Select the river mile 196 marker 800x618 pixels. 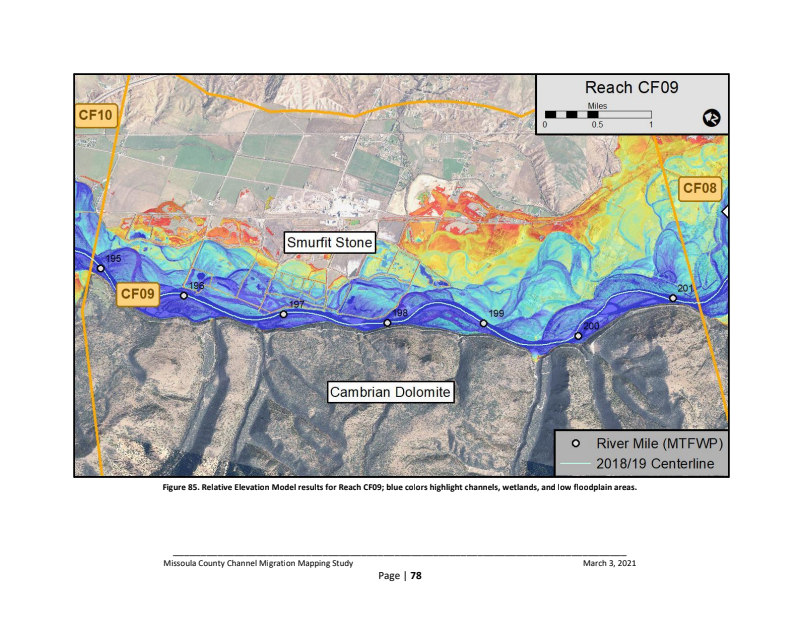184,296
